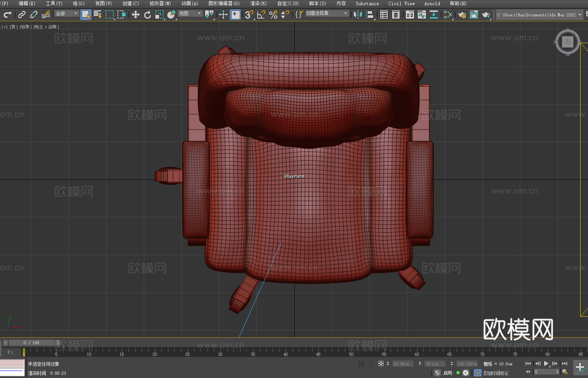Toggle Selection Lock padlock
The width and height of the screenshot is (588, 378).
(371, 364)
